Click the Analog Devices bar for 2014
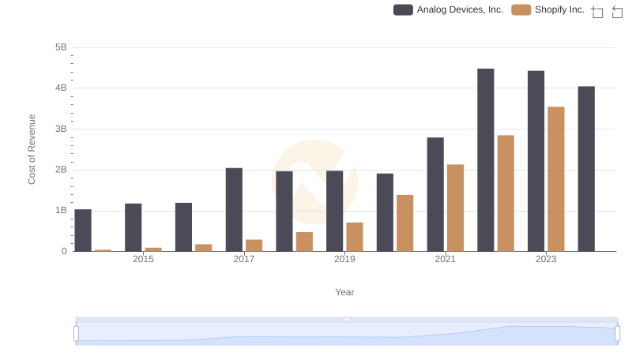The height and width of the screenshot is (364, 632). [83, 231]
